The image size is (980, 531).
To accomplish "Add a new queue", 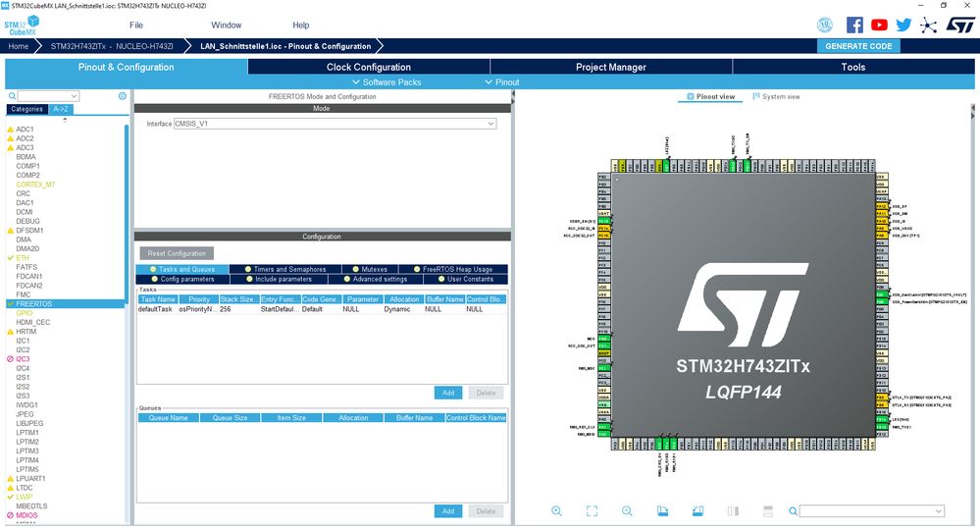I will click(448, 511).
